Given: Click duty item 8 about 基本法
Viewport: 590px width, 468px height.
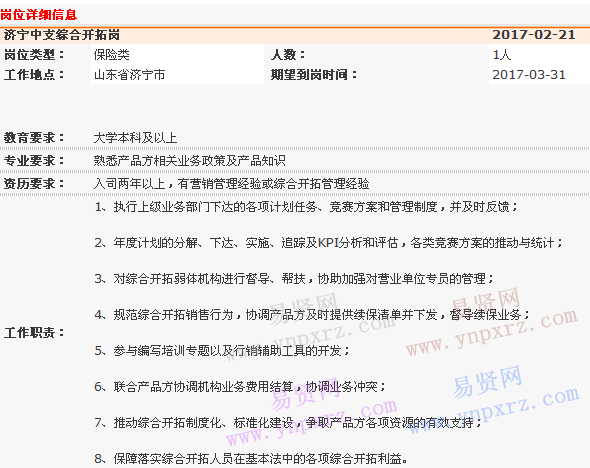Looking at the screenshot, I should 251,459.
